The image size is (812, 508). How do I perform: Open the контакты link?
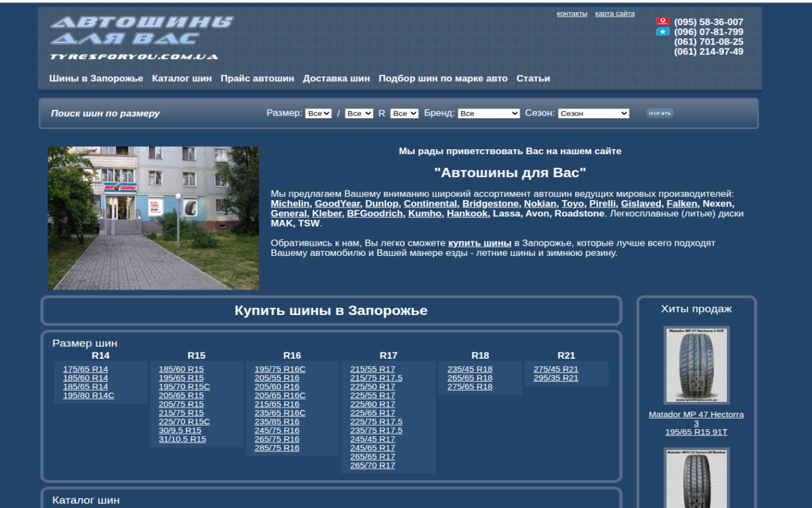pyautogui.click(x=572, y=13)
